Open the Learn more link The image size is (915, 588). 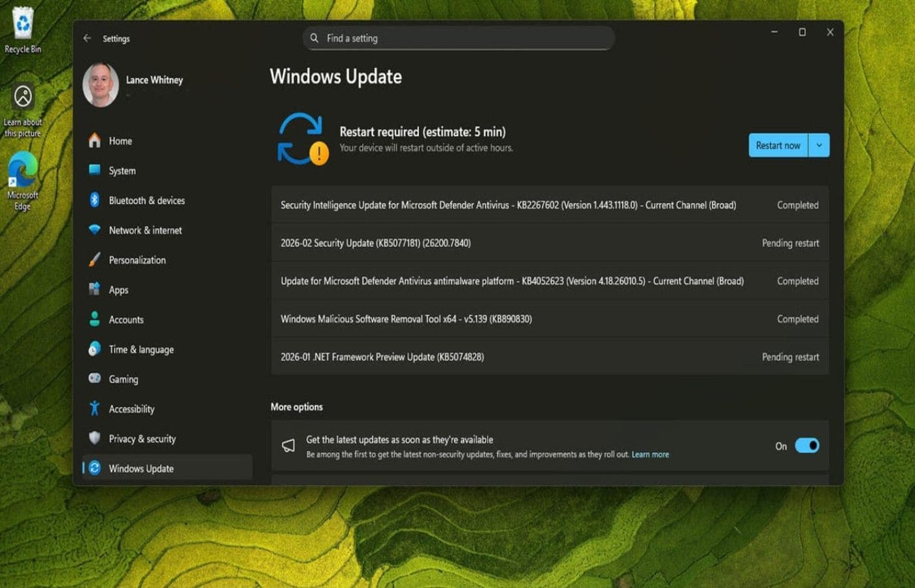650,454
